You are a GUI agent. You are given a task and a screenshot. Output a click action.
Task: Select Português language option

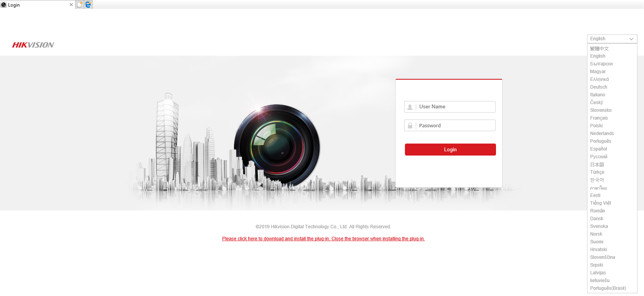(x=601, y=141)
